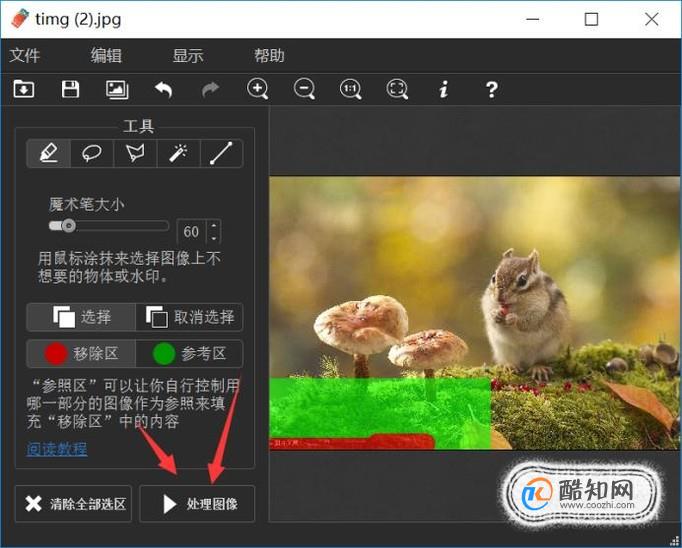
Task: Switch to 取消选择 mode
Action: 189,317
